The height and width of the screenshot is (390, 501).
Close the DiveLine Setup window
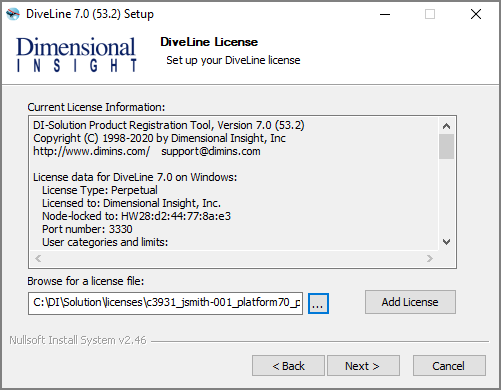pyautogui.click(x=476, y=14)
